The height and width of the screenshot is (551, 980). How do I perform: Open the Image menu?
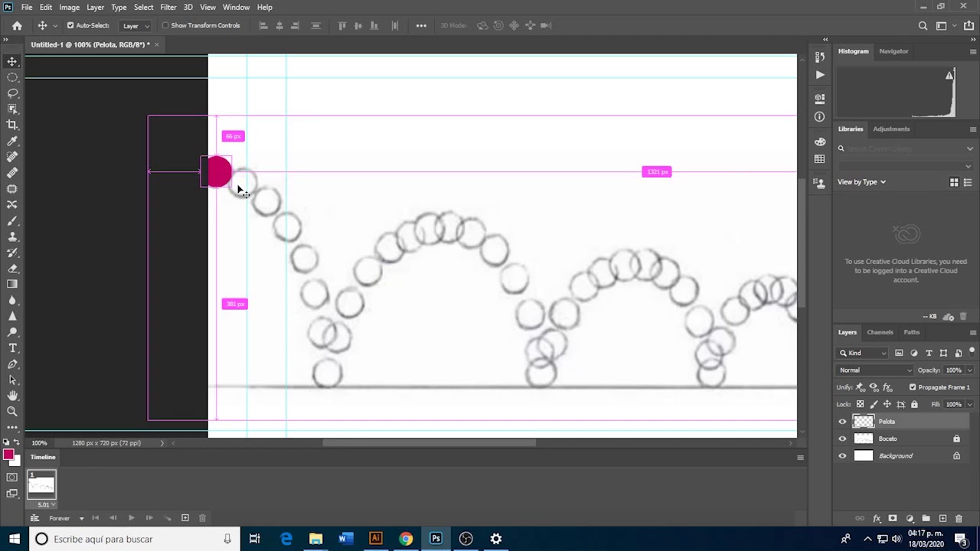point(69,7)
